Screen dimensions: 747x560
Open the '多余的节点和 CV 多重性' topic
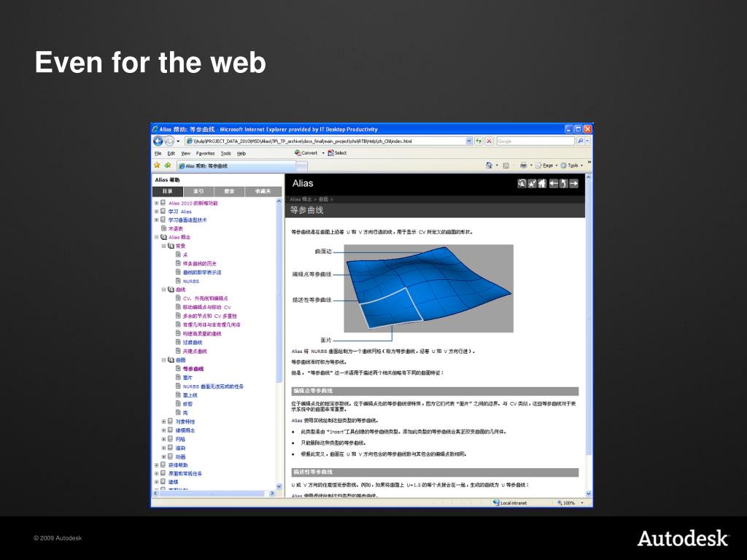coord(209,316)
